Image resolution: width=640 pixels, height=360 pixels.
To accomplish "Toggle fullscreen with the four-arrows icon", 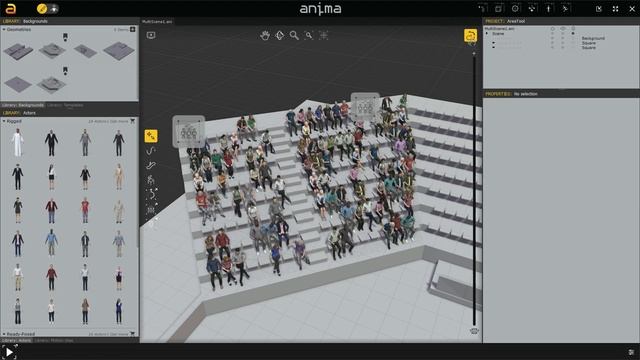I will coord(616,9).
